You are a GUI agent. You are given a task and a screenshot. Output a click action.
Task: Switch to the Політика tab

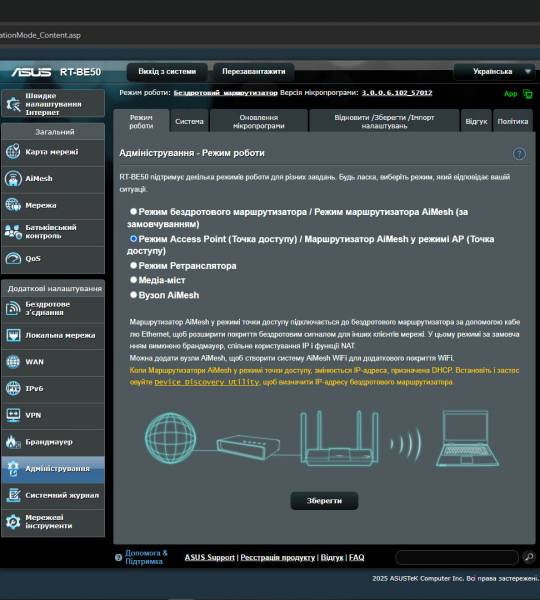pos(513,121)
